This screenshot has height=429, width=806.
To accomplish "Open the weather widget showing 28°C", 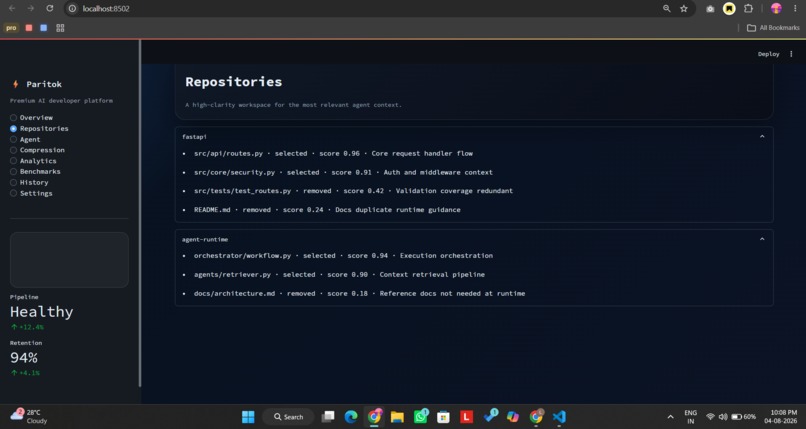I will pos(28,416).
